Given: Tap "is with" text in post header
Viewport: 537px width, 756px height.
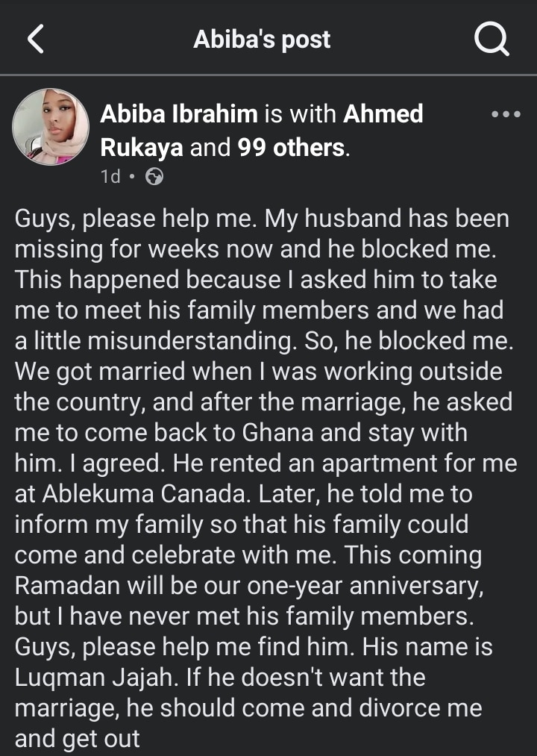Looking at the screenshot, I should pyautogui.click(x=301, y=114).
